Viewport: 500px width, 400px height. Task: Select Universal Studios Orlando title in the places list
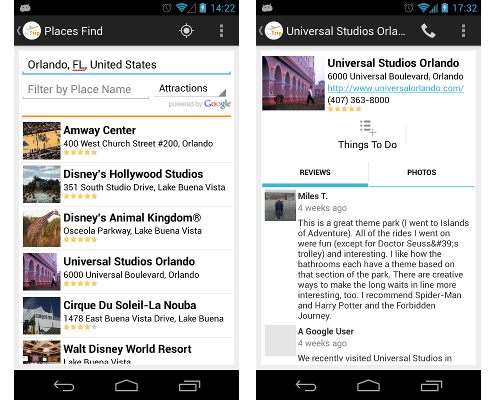tap(129, 261)
